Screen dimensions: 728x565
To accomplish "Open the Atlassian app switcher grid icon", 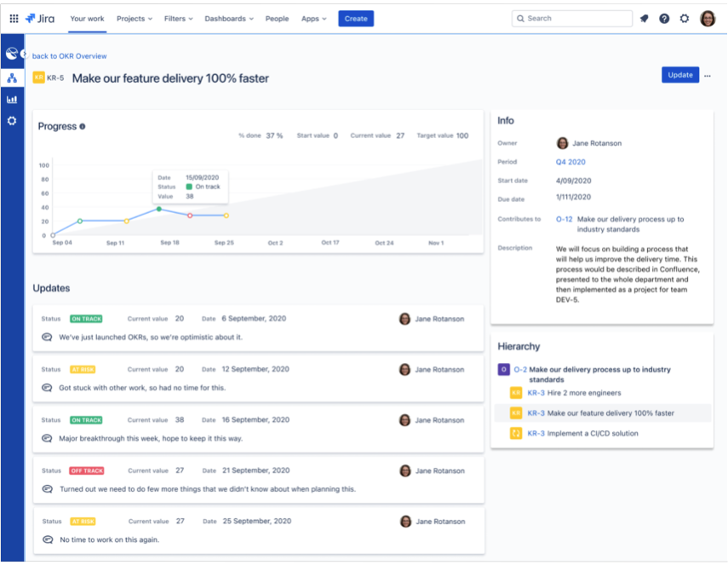I will 12,18.
